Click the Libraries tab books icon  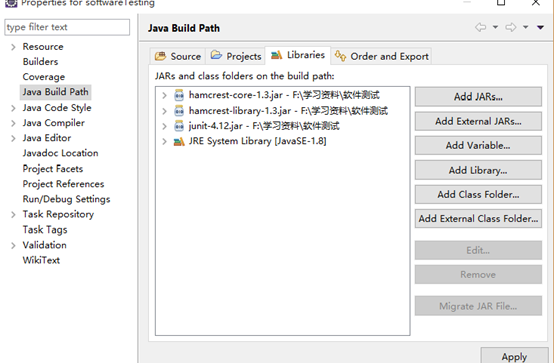click(277, 55)
